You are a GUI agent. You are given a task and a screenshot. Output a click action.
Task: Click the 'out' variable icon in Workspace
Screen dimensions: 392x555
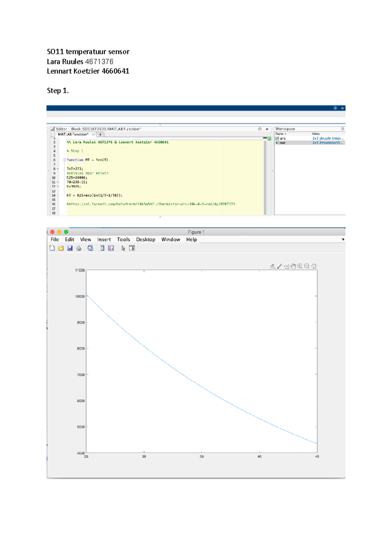[x=277, y=143]
